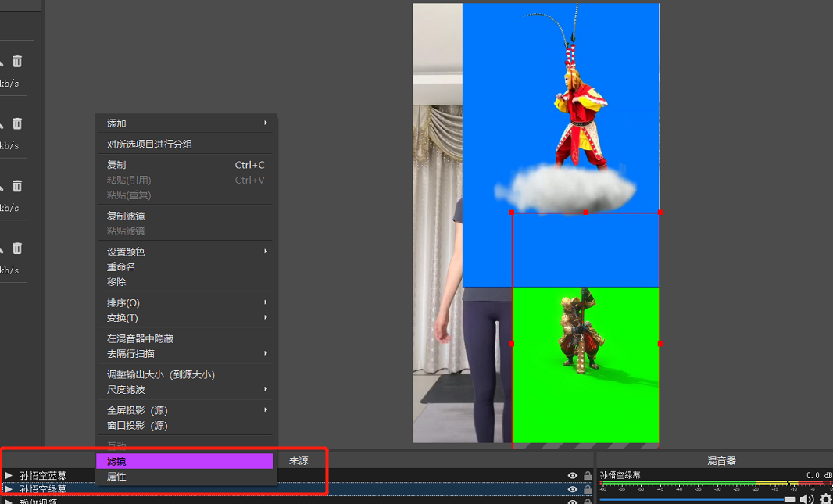Expand the 添加 submenu
The height and width of the screenshot is (504, 833).
[185, 123]
